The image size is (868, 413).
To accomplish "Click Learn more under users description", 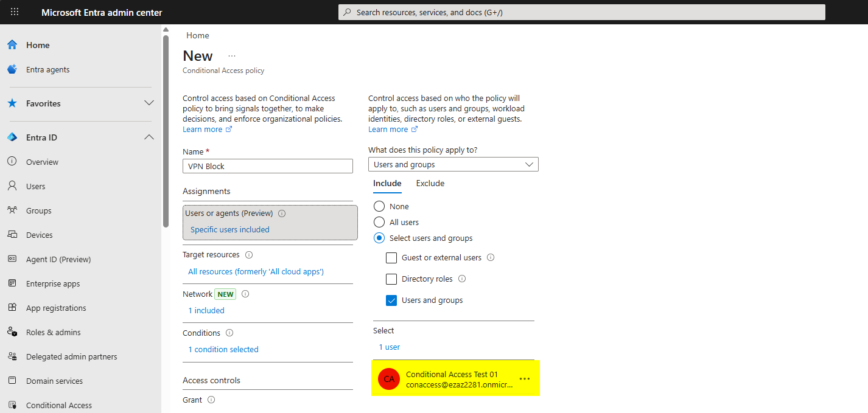I will point(393,130).
